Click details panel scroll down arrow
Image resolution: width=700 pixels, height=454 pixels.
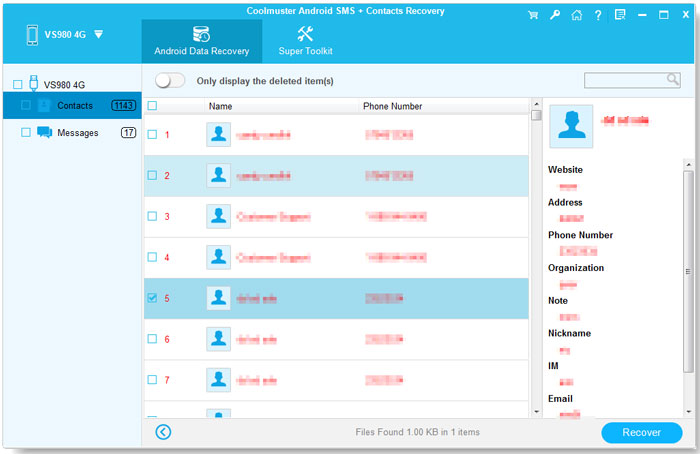[x=688, y=412]
